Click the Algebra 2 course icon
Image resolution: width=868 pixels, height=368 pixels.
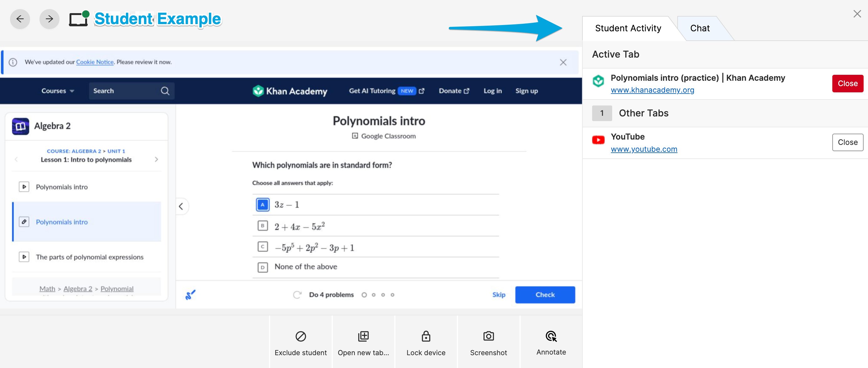[x=21, y=126]
